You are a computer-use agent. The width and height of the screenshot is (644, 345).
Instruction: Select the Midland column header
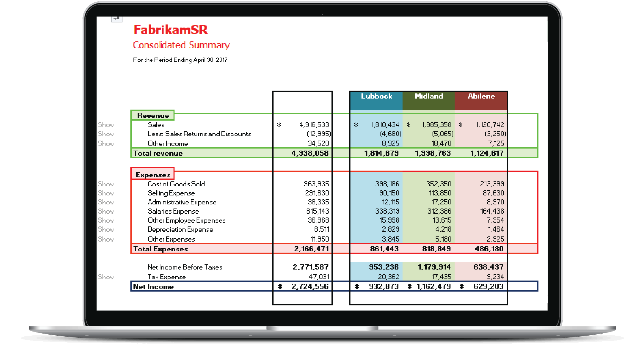click(429, 101)
